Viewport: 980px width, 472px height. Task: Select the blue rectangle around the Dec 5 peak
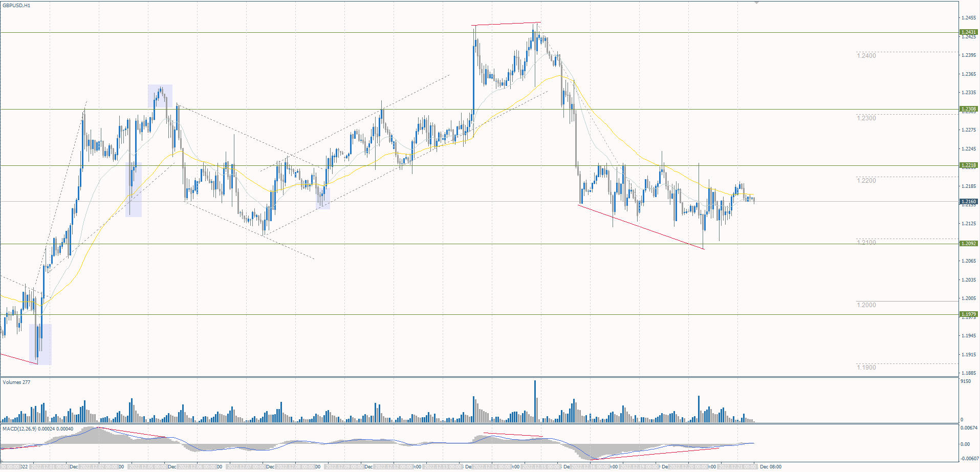tap(160, 96)
